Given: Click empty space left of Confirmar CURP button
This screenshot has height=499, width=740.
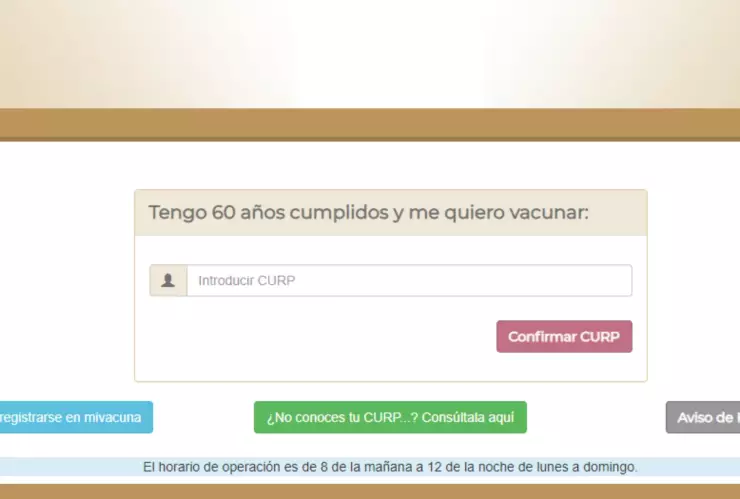Looking at the screenshot, I should click(320, 337).
